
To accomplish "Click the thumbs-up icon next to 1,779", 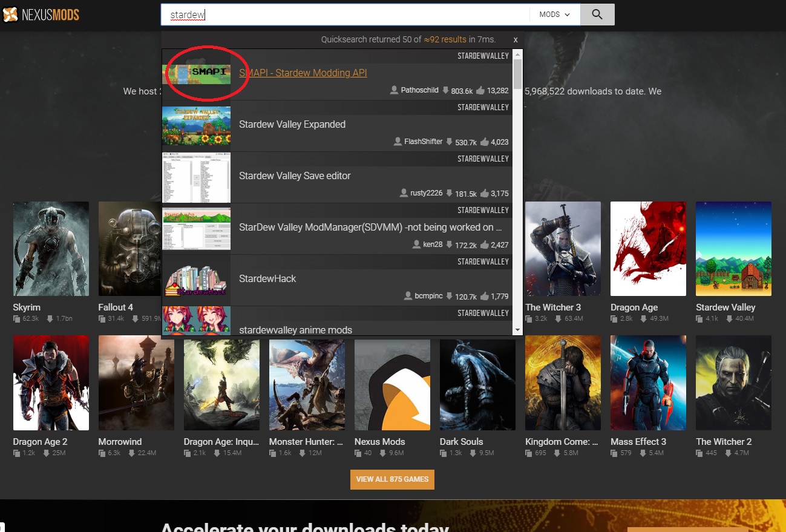I will click(x=485, y=296).
